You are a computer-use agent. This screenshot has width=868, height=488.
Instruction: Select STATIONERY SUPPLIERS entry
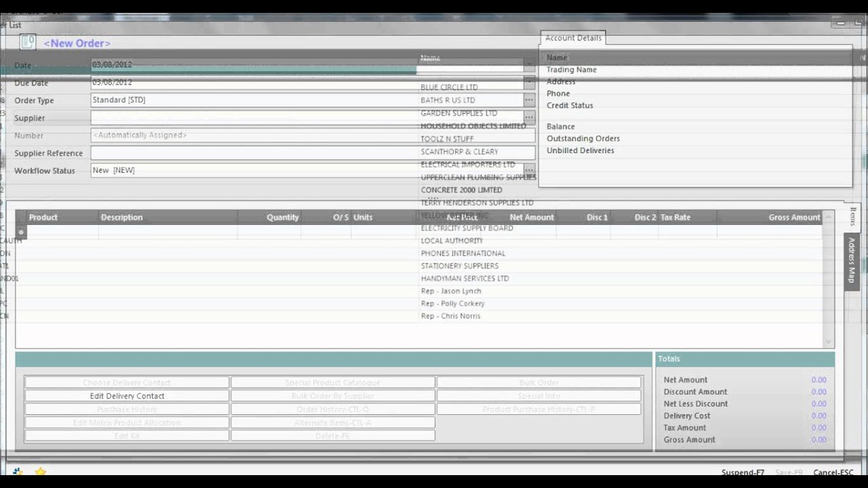pos(459,266)
